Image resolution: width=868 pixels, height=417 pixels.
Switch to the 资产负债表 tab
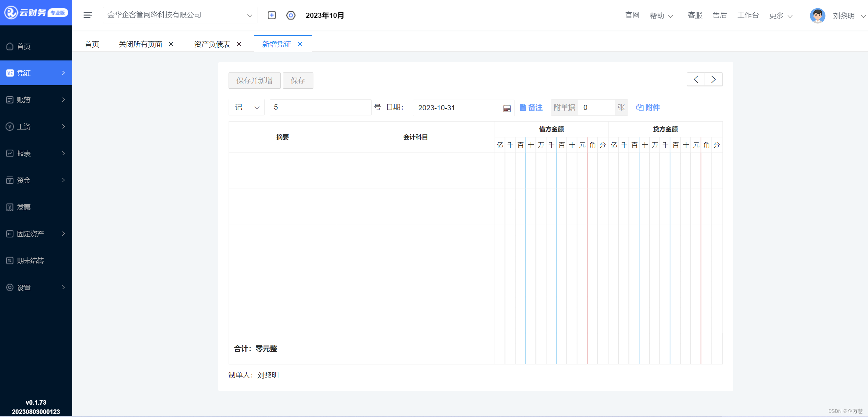coord(212,44)
